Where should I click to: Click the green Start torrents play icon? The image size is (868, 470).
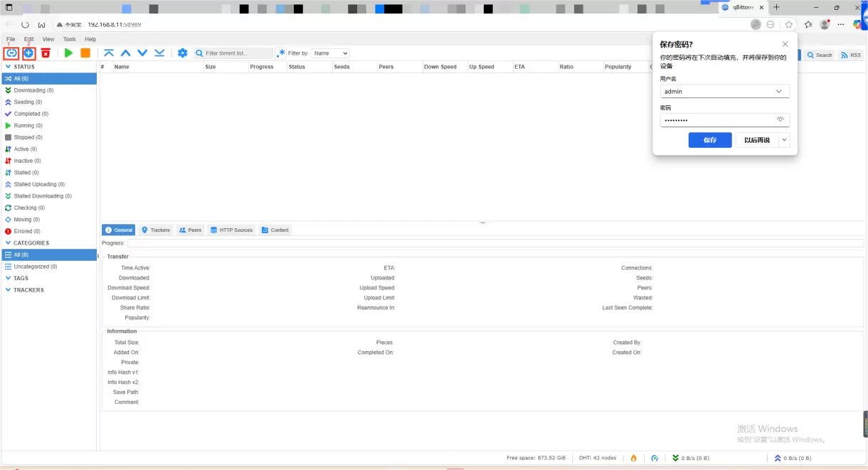pos(68,53)
